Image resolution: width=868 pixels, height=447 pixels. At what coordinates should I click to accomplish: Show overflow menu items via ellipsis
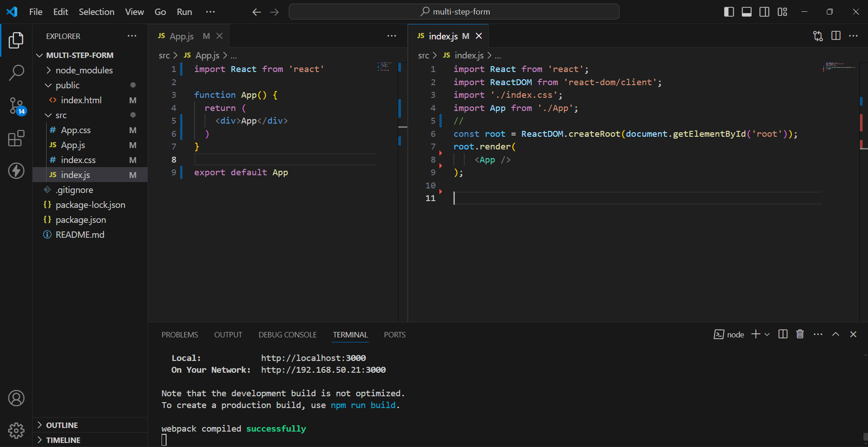pyautogui.click(x=210, y=12)
